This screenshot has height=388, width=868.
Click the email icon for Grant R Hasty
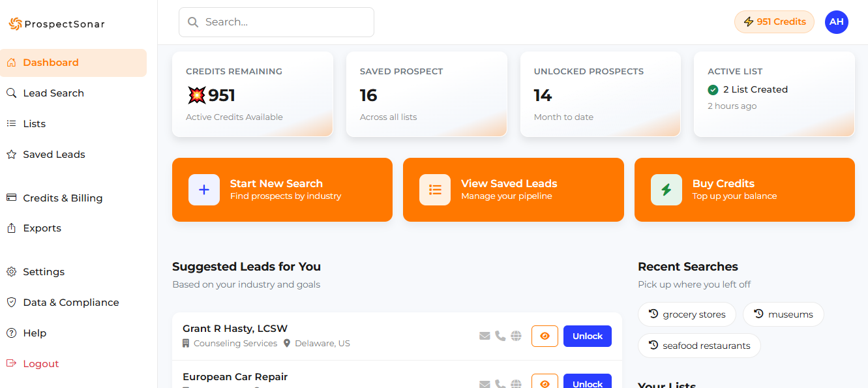coord(485,336)
